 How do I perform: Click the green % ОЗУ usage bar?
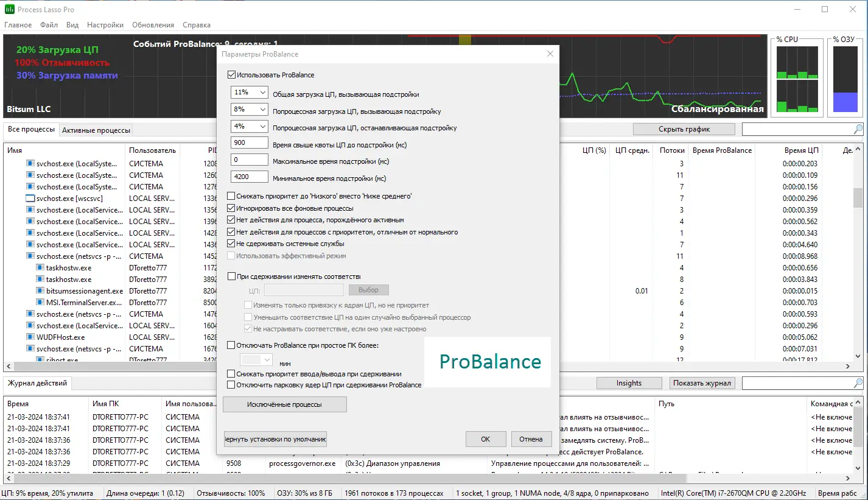point(845,104)
